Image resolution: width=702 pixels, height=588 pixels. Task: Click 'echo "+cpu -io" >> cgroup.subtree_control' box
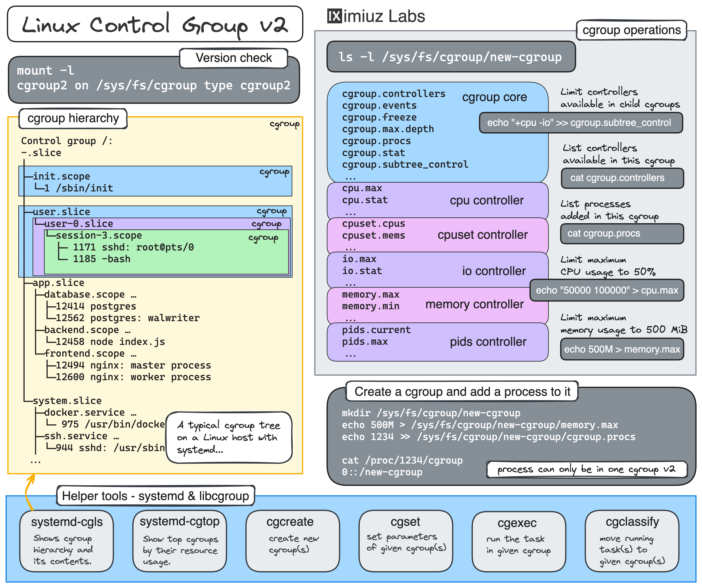coord(581,123)
